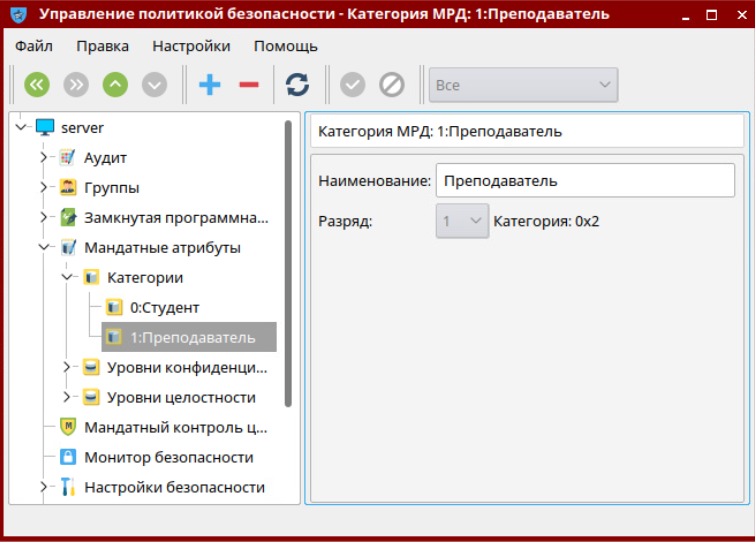
Task: Open the Разряд dropdown
Action: 462,221
